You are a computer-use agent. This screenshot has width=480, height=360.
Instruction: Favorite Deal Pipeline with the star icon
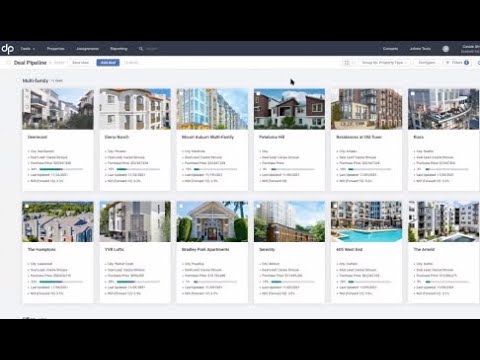pyautogui.click(x=8, y=63)
